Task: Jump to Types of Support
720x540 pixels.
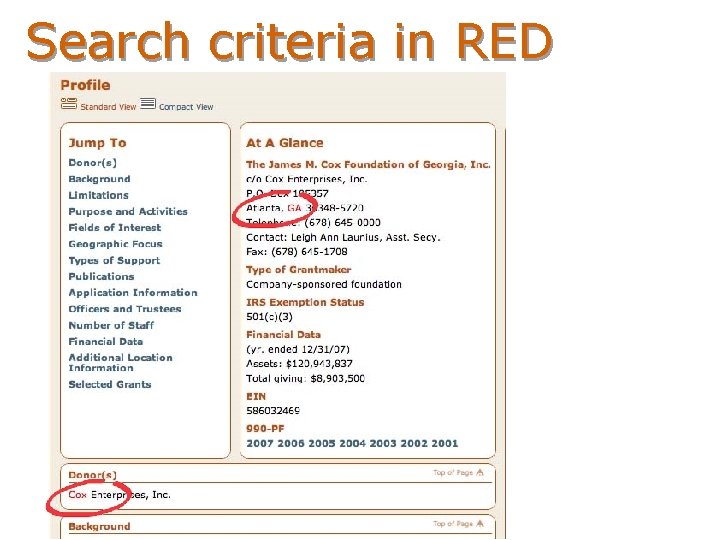Action: (x=114, y=260)
